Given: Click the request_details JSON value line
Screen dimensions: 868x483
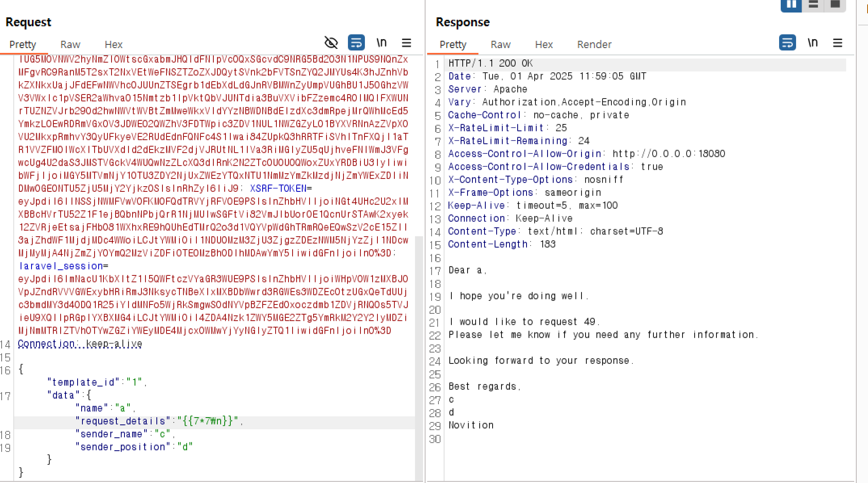Looking at the screenshot, I should 207,421.
